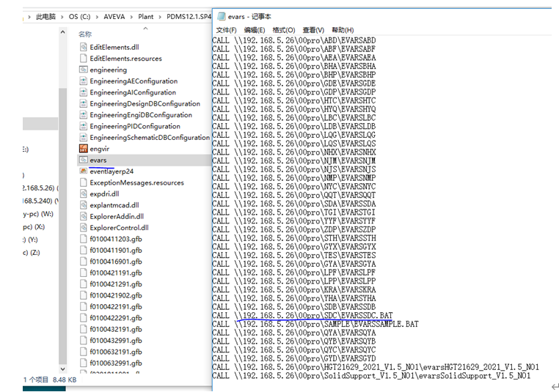Select the f0100421291.gfb file name

click(116, 284)
